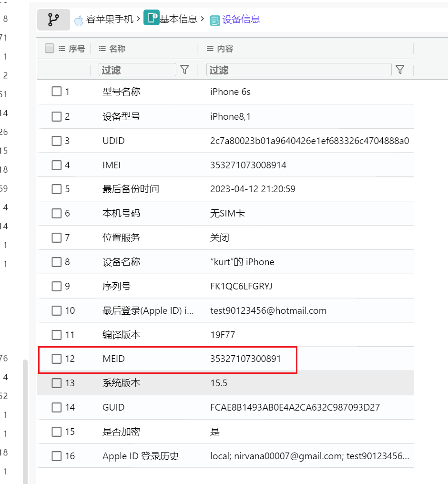448x484 pixels.
Task: Select test90123456@hotmail.com value
Action: 268,310
